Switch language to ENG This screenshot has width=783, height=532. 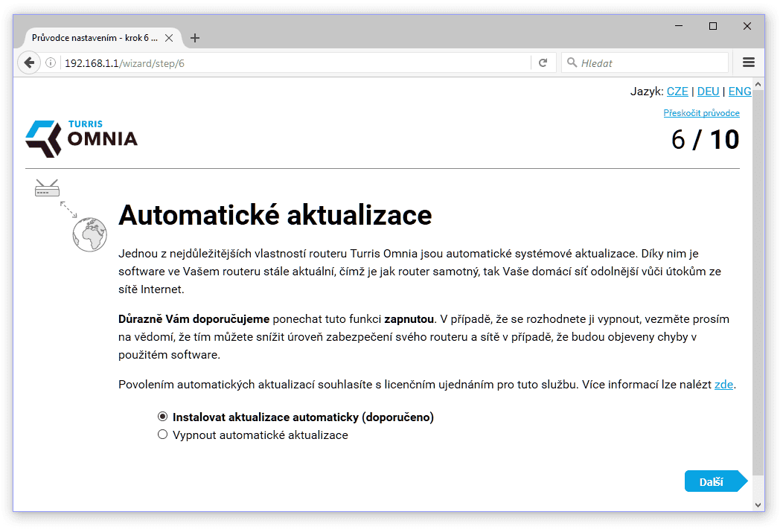(740, 91)
